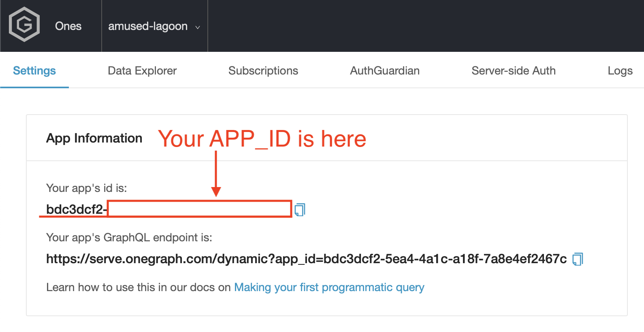Open the Logs tab
The image size is (644, 332).
[x=620, y=70]
